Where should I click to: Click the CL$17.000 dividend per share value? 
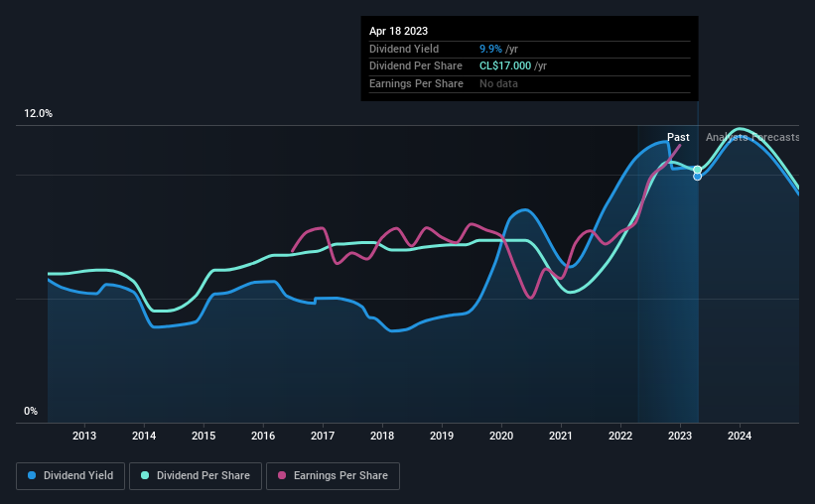[x=505, y=66]
